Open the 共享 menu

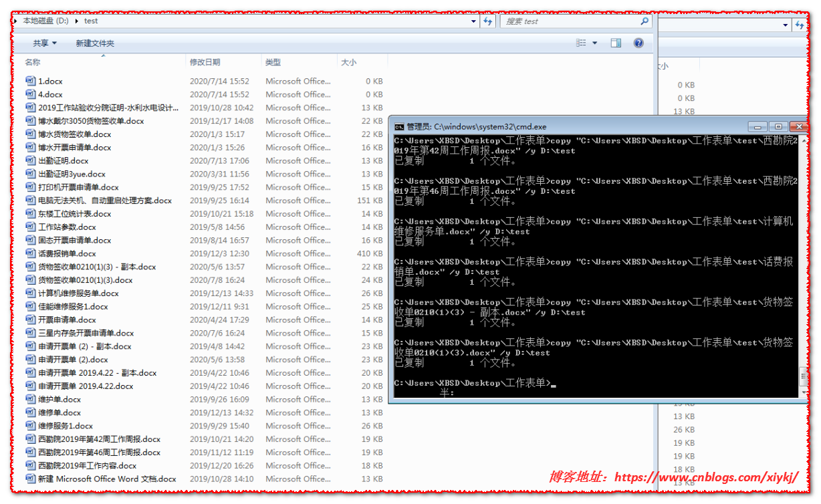pyautogui.click(x=45, y=43)
